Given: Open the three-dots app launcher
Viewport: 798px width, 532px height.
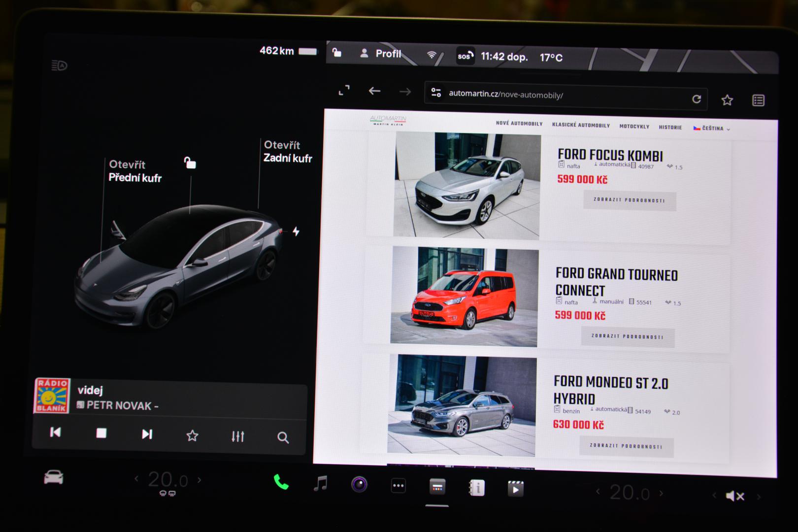Looking at the screenshot, I should [x=398, y=486].
